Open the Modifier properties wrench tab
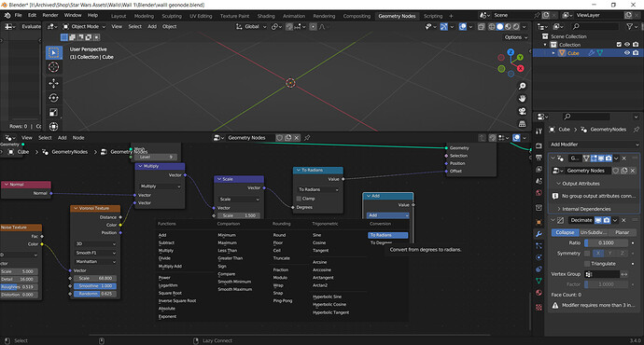Image resolution: width=644 pixels, height=345 pixels. (x=539, y=234)
